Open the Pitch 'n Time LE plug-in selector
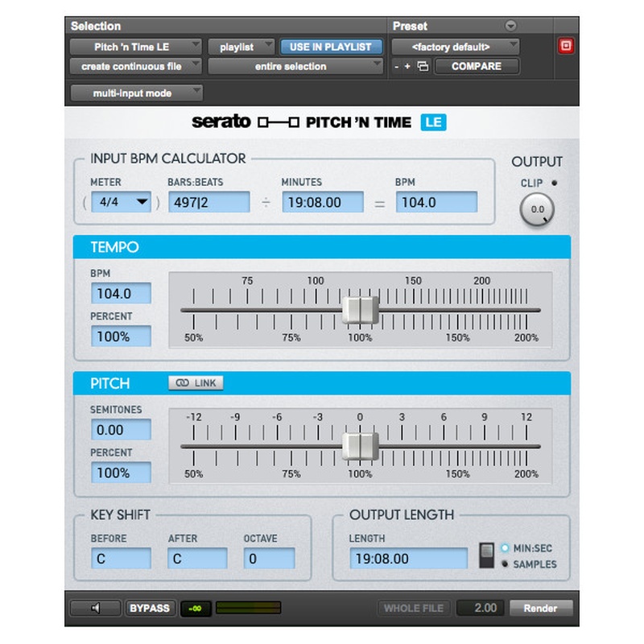The height and width of the screenshot is (644, 644). 134,47
